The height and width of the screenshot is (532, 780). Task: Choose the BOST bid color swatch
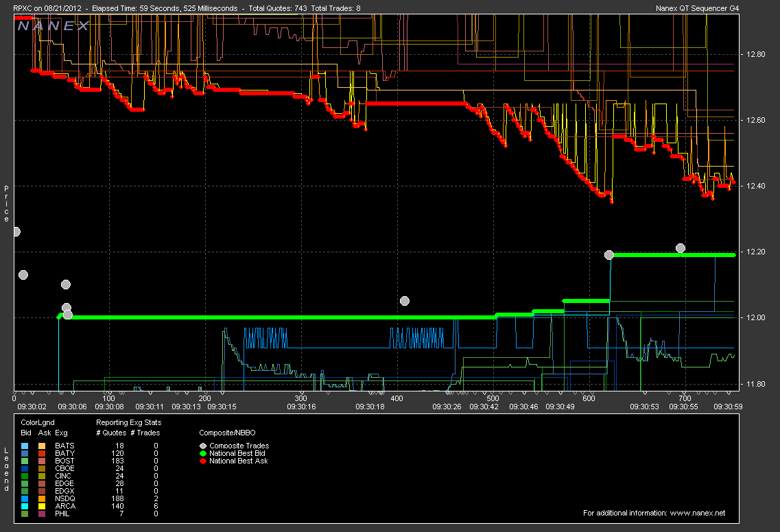pyautogui.click(x=25, y=461)
